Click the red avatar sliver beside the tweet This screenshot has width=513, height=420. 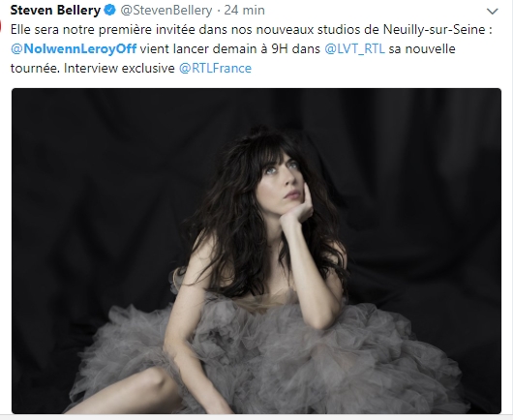(x=1, y=26)
